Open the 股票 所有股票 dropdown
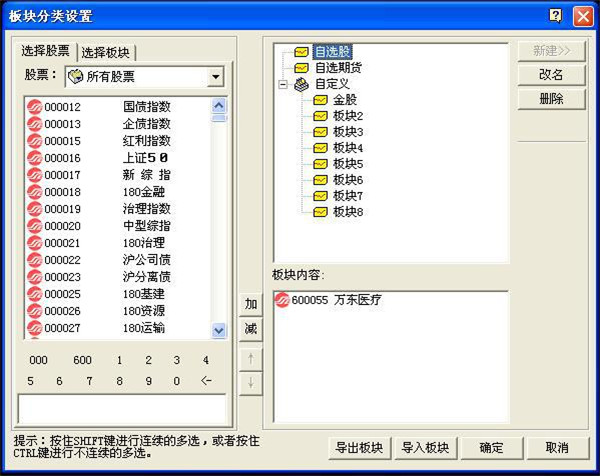Image resolution: width=600 pixels, height=476 pixels. click(x=216, y=77)
